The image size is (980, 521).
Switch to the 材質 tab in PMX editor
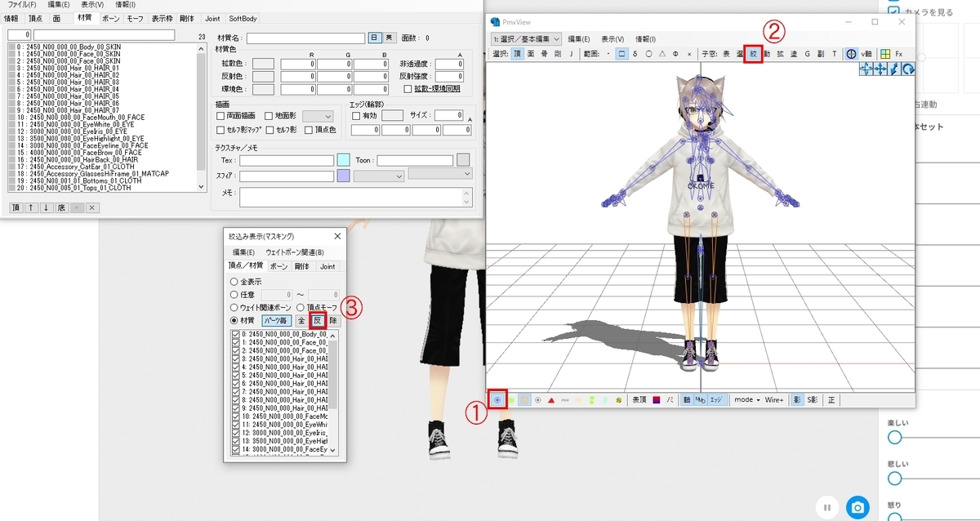85,17
